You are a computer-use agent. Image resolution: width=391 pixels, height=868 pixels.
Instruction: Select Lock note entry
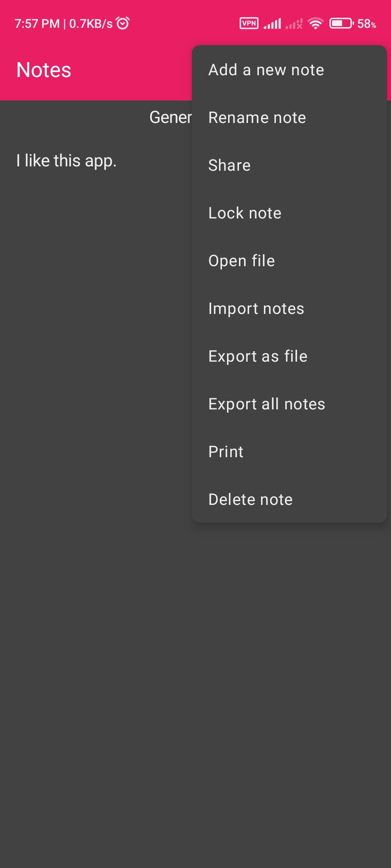(289, 213)
